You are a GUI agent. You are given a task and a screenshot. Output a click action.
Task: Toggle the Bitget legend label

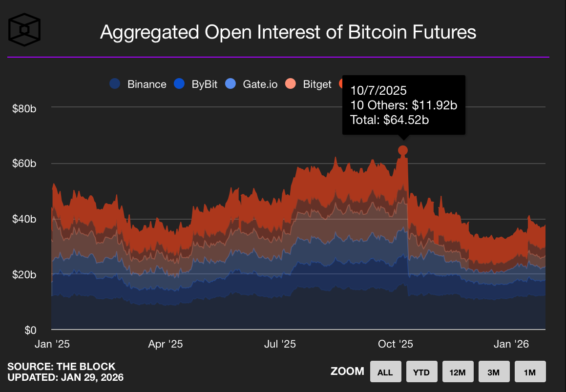point(317,84)
